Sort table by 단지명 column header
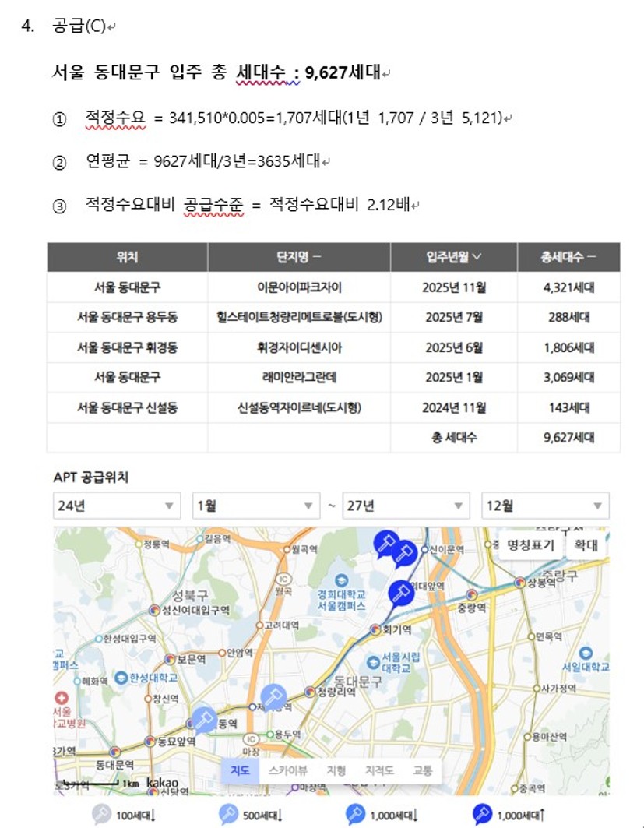 click(299, 257)
